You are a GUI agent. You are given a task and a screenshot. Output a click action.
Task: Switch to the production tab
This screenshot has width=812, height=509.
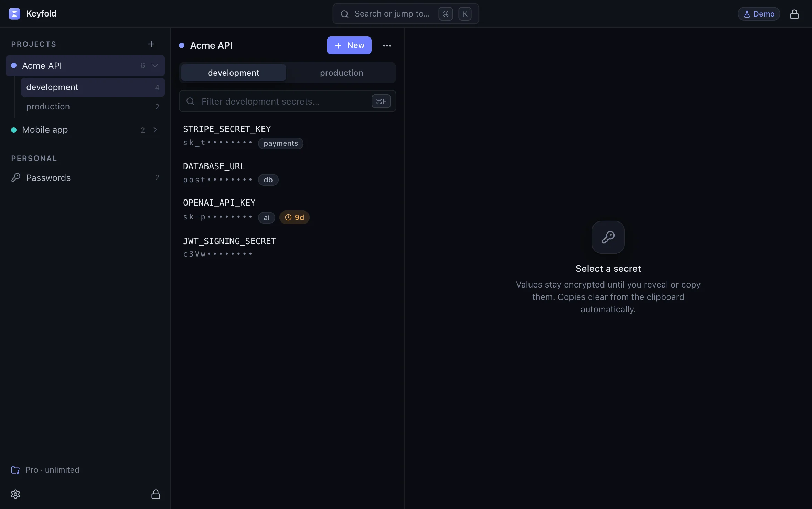[x=342, y=73]
